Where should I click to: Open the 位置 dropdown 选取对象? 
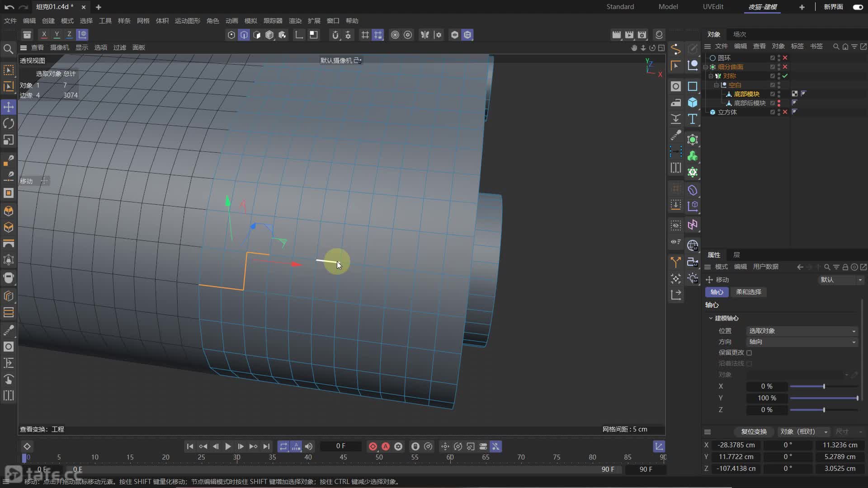[x=802, y=331]
